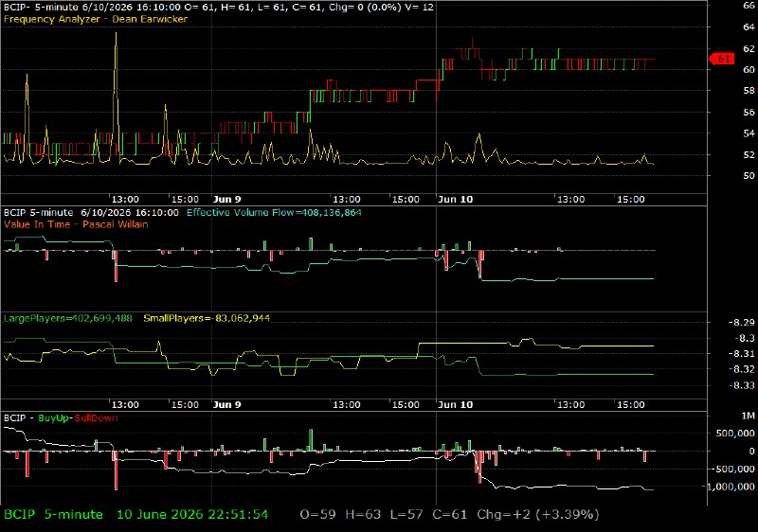
Task: Click the red 61 current price marker
Action: [722, 59]
